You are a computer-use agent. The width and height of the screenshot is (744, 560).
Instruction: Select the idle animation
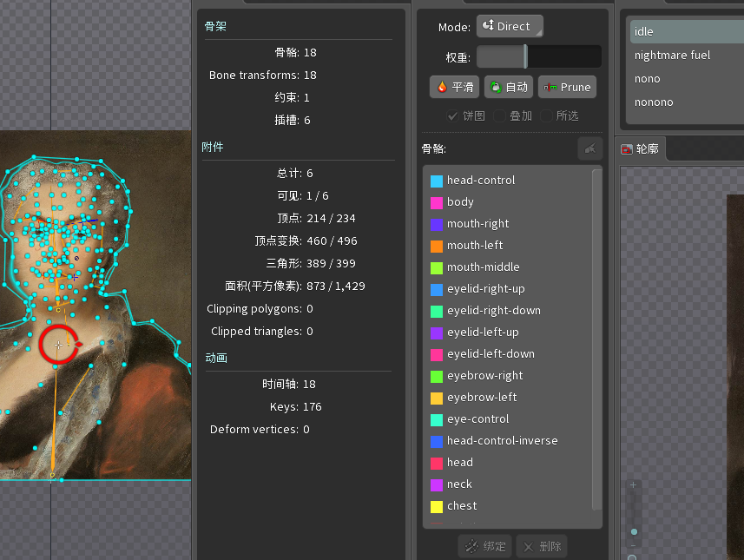point(686,32)
